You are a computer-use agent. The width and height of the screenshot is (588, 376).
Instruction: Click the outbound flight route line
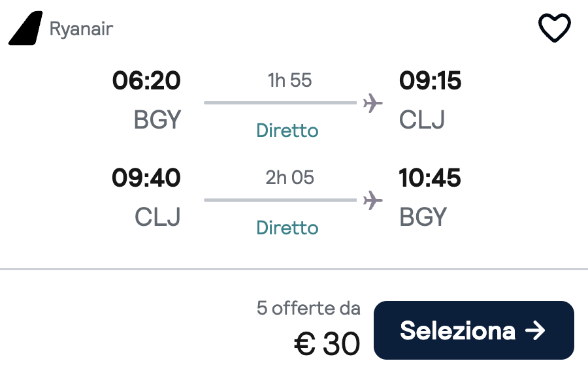pyautogui.click(x=280, y=102)
